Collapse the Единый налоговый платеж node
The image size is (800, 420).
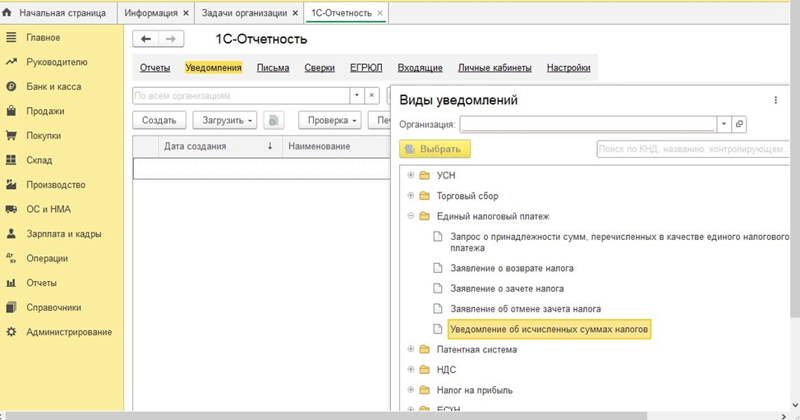click(411, 216)
